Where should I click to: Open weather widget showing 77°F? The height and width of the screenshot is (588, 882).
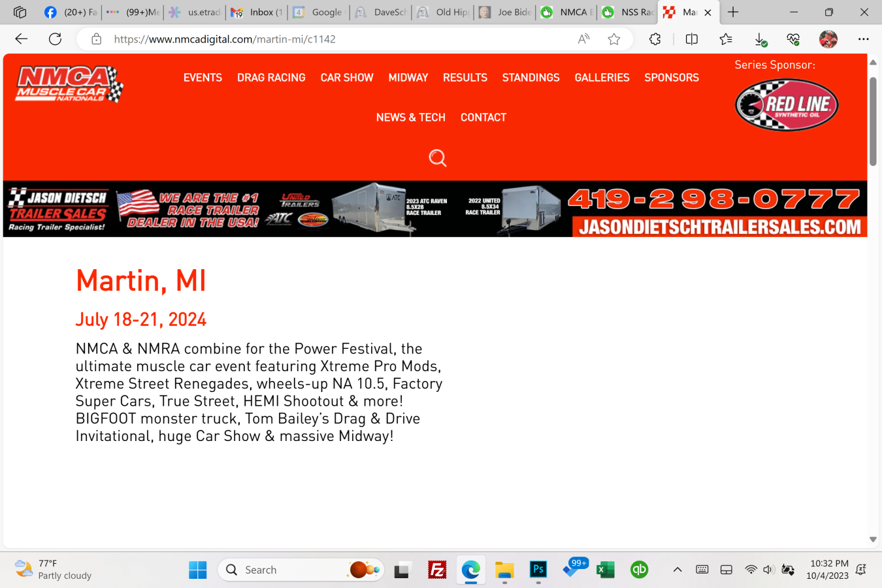[54, 570]
